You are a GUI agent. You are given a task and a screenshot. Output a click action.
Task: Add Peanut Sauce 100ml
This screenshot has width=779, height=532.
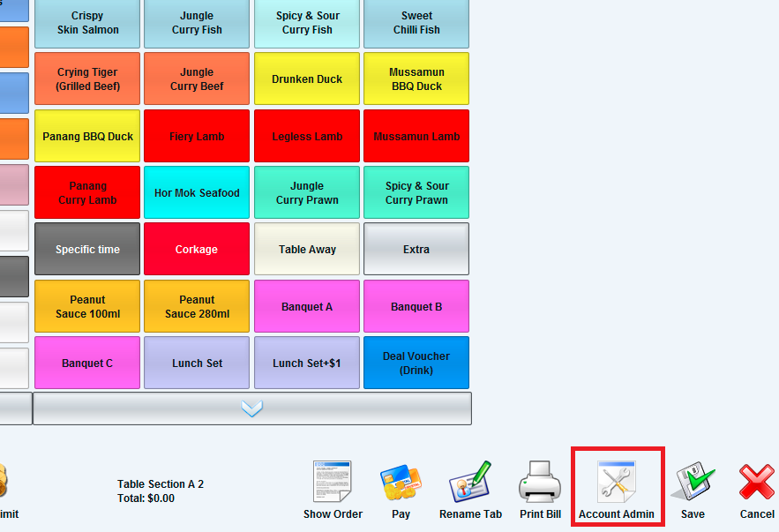point(87,306)
